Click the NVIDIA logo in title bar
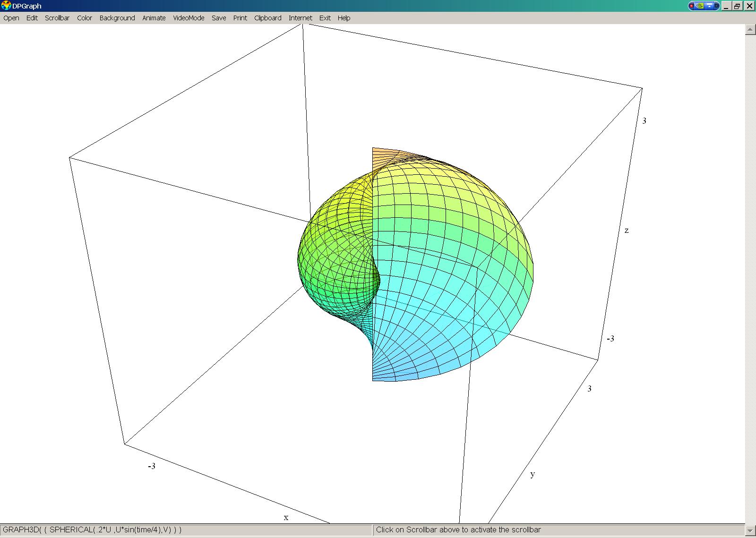The image size is (756, 538). pos(700,6)
